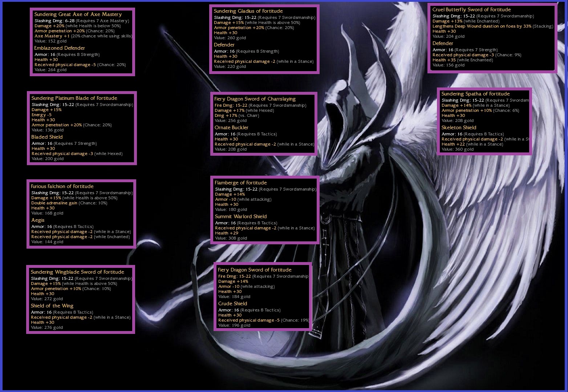Click the Sundering Wingblade Sword of Fortitude title
568x392 pixels.
tap(77, 272)
